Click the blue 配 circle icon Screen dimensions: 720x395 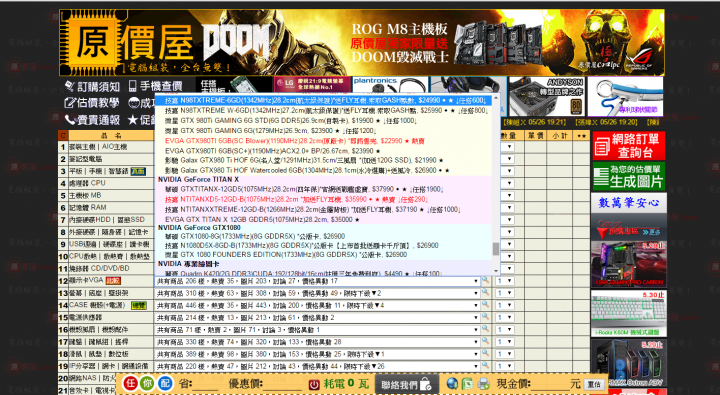tap(165, 383)
